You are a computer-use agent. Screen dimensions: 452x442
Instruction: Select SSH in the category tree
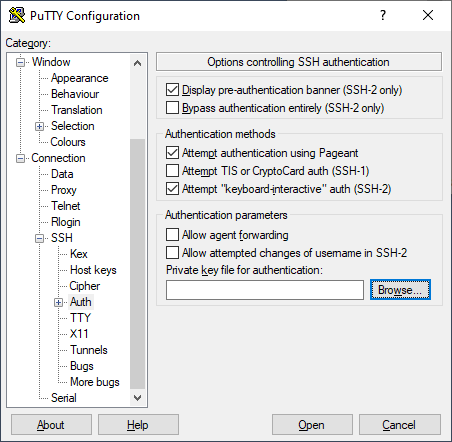click(62, 238)
